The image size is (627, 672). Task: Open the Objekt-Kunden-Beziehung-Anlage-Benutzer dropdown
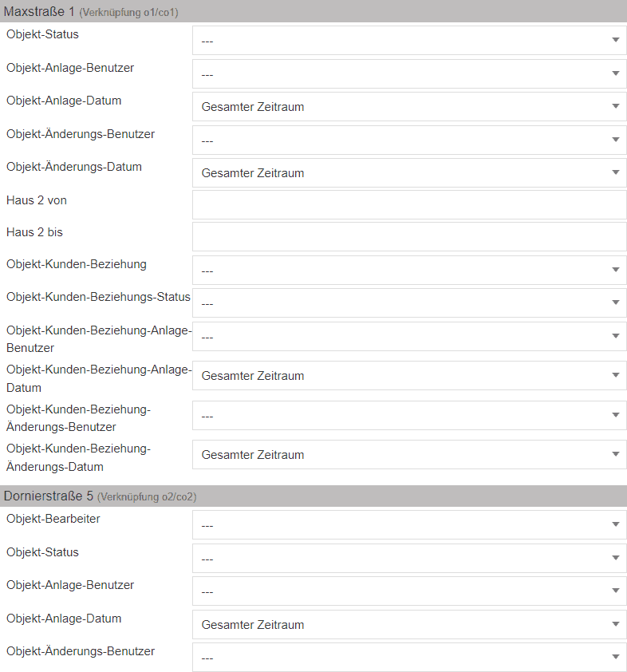click(x=408, y=337)
